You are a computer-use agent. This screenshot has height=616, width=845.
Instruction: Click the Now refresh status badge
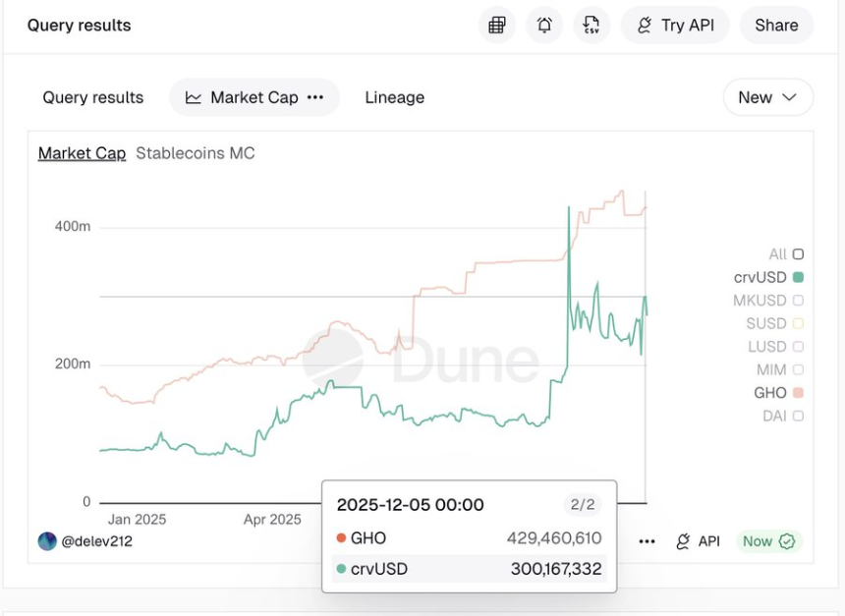[x=768, y=540]
